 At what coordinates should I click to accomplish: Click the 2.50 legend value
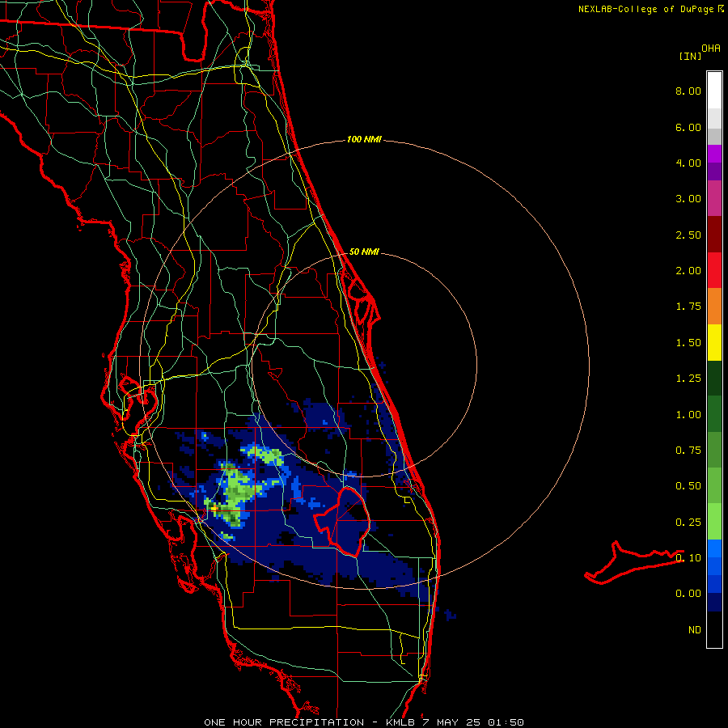[x=688, y=235]
